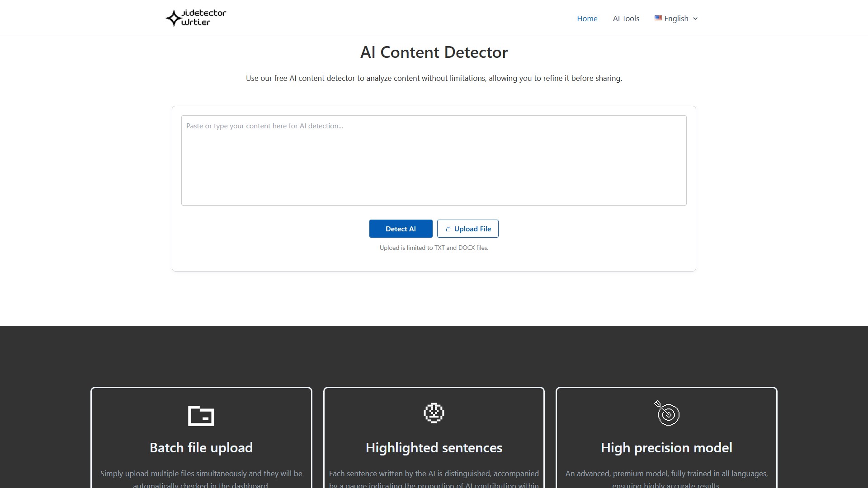
Task: Click the highlighted sentences gauge icon
Action: point(434,413)
